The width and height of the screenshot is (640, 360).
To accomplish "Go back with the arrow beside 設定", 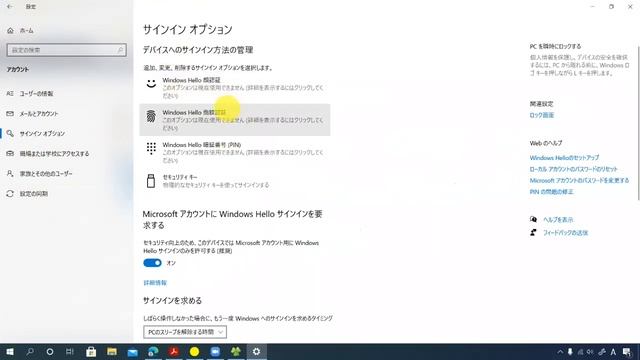I will 10,7.
